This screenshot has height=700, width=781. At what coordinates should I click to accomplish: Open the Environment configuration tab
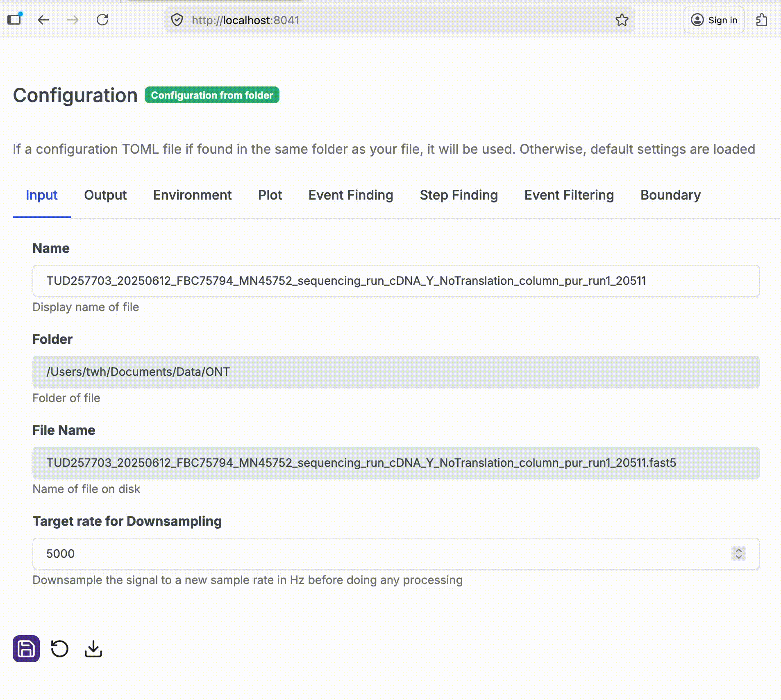192,195
